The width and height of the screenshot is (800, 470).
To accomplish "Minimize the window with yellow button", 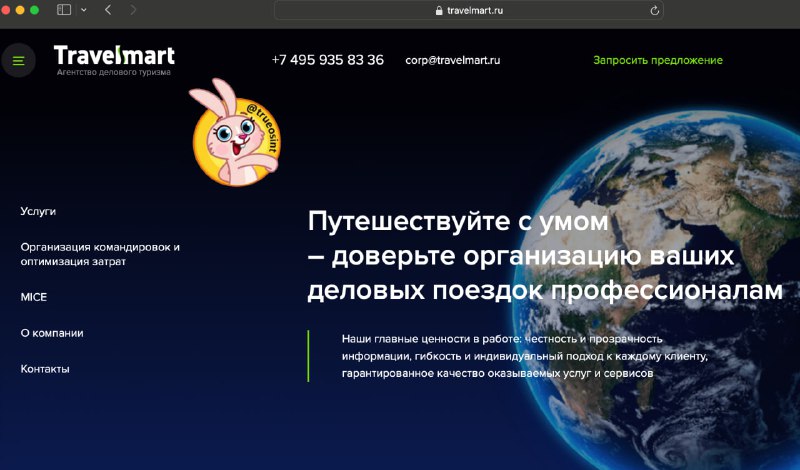I will (x=20, y=10).
